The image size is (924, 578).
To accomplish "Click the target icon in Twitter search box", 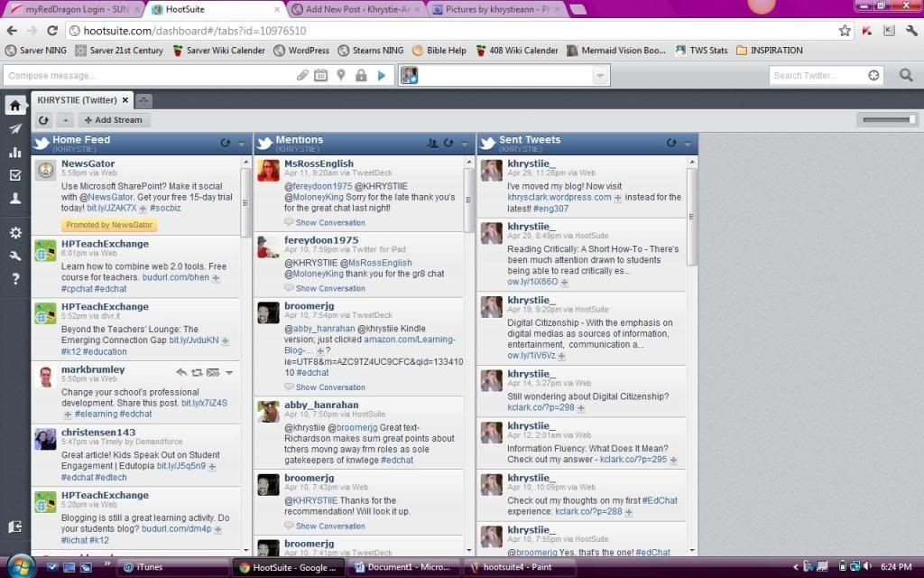I will click(873, 75).
